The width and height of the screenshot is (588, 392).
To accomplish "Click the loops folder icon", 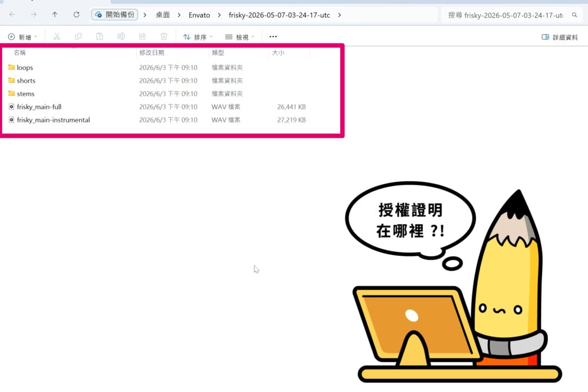I will (11, 67).
